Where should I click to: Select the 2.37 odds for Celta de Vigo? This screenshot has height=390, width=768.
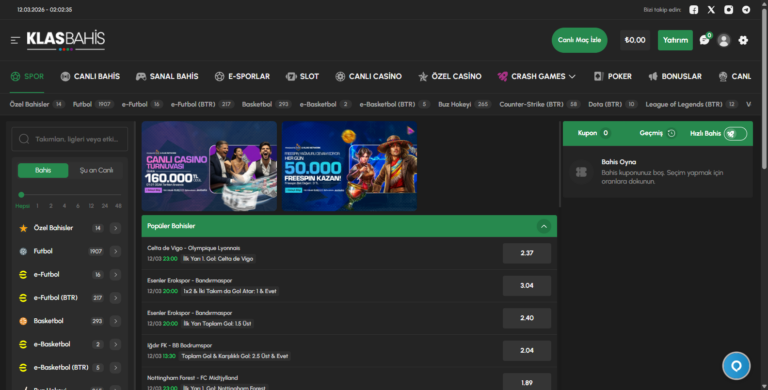click(527, 253)
